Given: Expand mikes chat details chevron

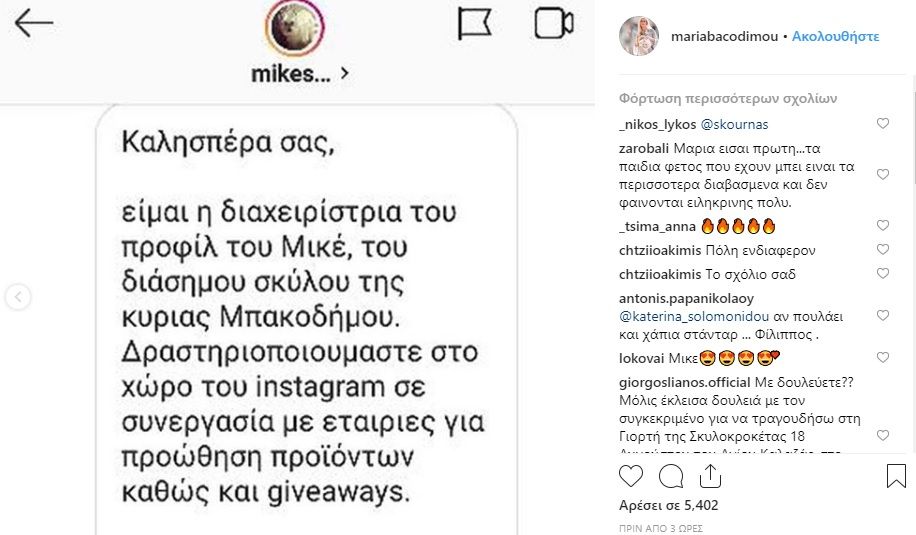Looking at the screenshot, I should (x=344, y=73).
